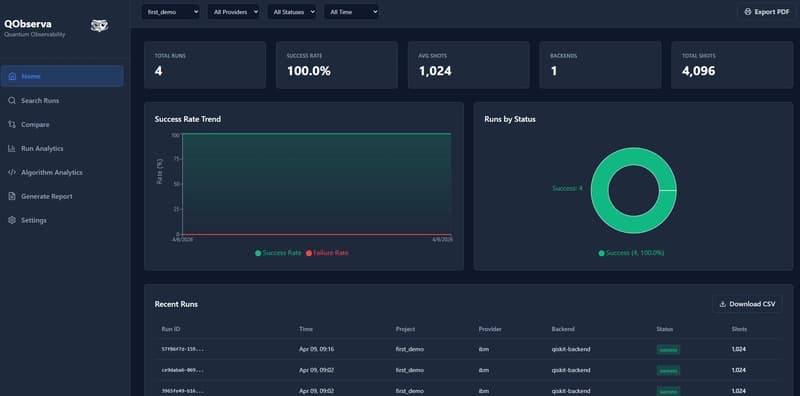Open the All Statuses filter dropdown
800x396 pixels.
click(292, 12)
